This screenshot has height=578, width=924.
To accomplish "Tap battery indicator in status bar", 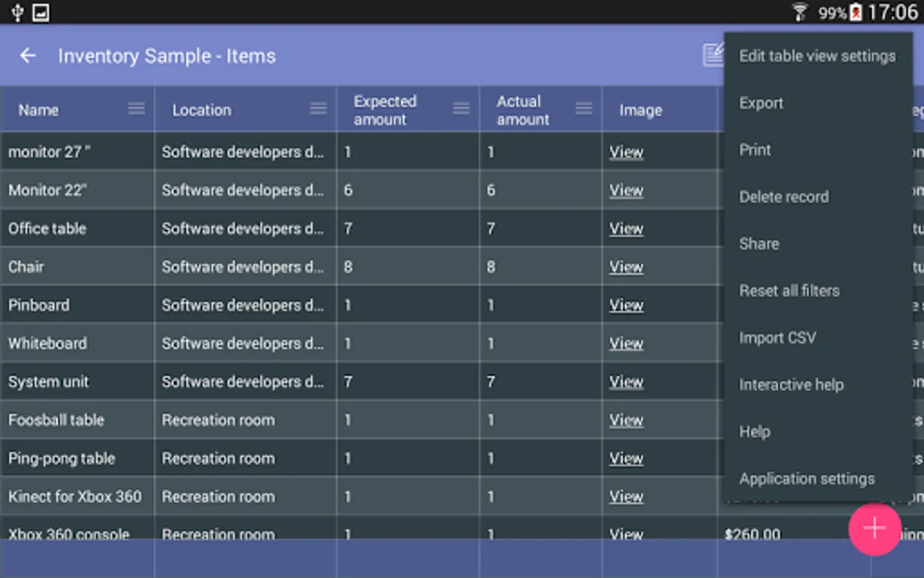I will point(856,12).
